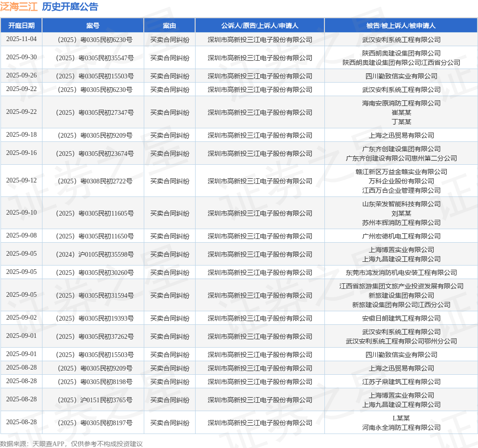The image size is (478, 448).
Task: Click case number (2025)沪0151民初3765号
Action: (95, 400)
